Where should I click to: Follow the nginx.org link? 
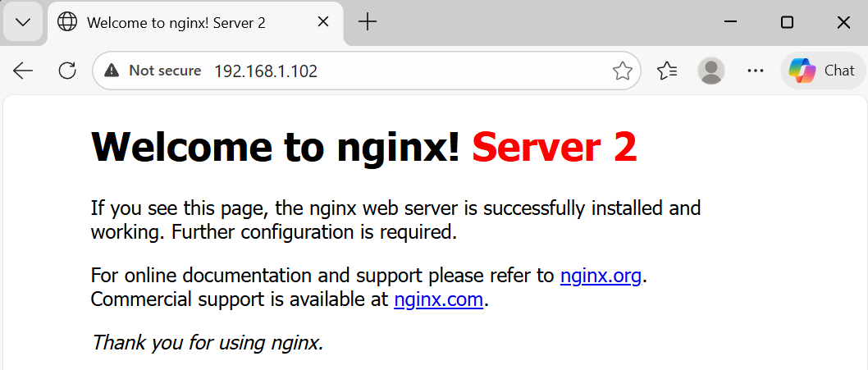(x=601, y=275)
